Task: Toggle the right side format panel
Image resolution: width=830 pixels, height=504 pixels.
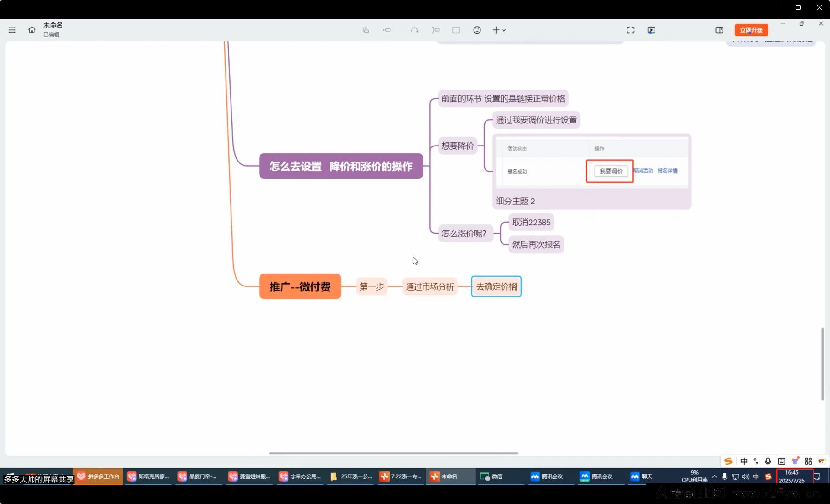Action: coord(719,30)
